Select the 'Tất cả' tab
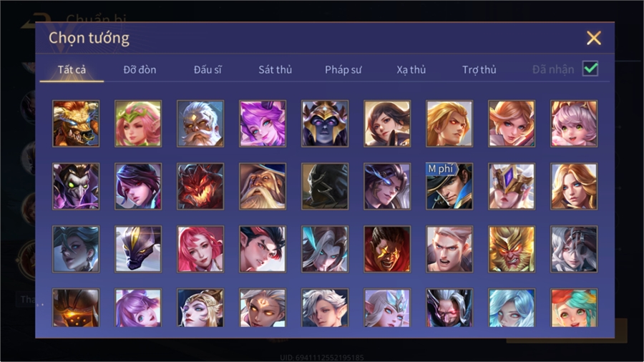644x362 pixels. (x=72, y=70)
